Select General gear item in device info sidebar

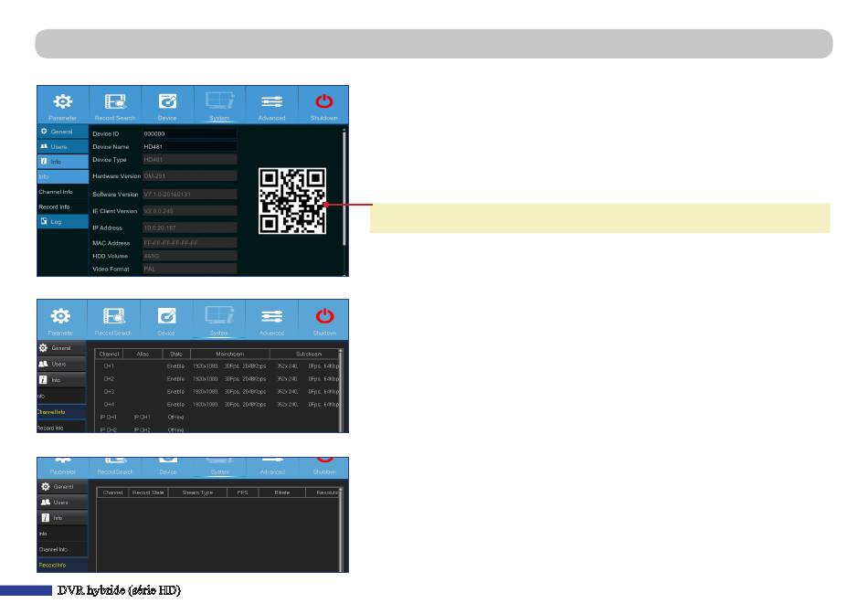62,132
